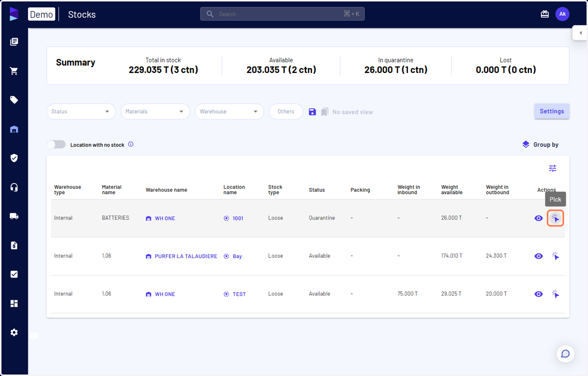Open the shield check sidebar icon
Image resolution: width=588 pixels, height=376 pixels.
[x=14, y=158]
